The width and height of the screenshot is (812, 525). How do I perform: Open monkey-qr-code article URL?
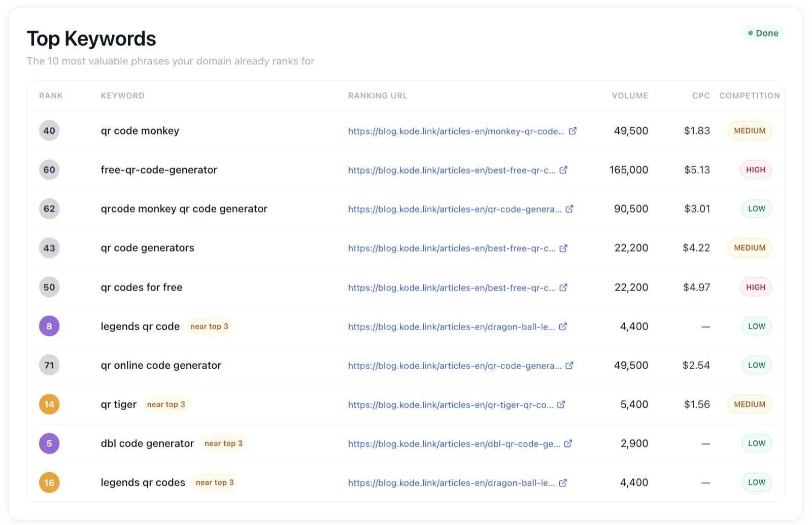(456, 131)
